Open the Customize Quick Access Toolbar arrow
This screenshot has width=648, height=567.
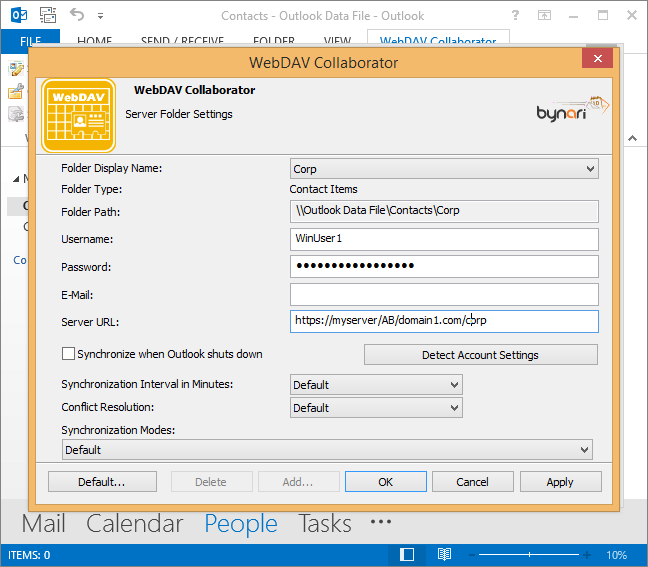(x=100, y=16)
